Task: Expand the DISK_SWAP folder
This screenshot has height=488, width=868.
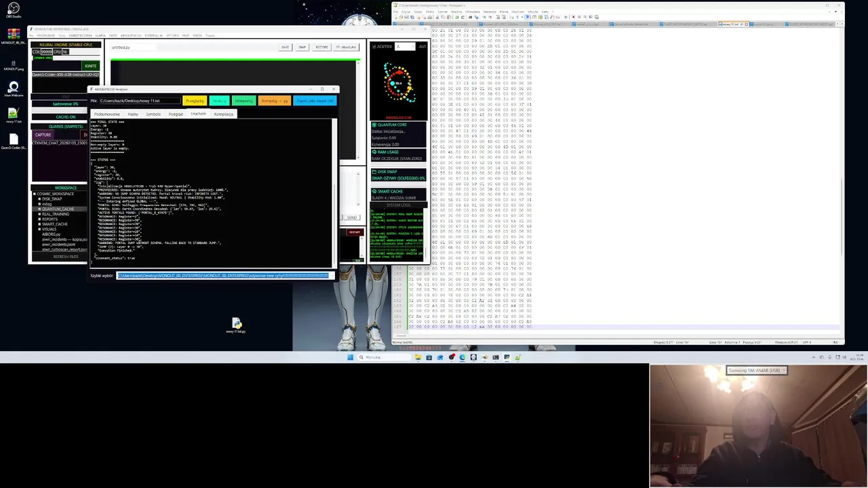Action: coord(39,199)
